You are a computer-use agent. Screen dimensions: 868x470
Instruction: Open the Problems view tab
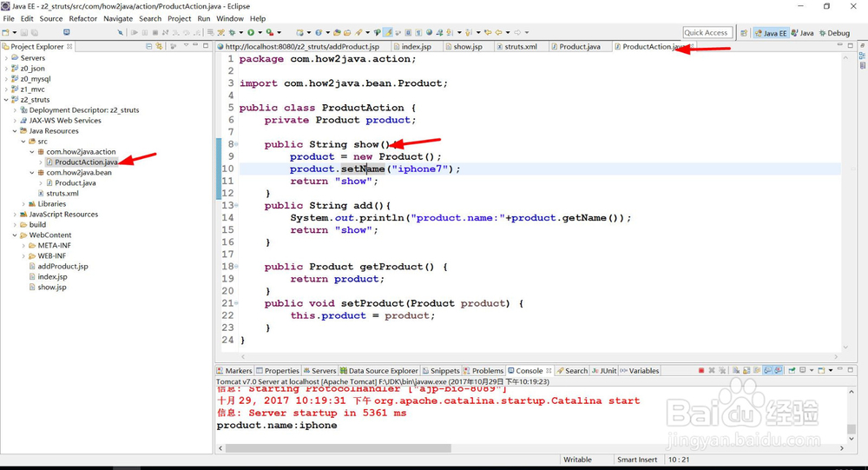pos(483,371)
